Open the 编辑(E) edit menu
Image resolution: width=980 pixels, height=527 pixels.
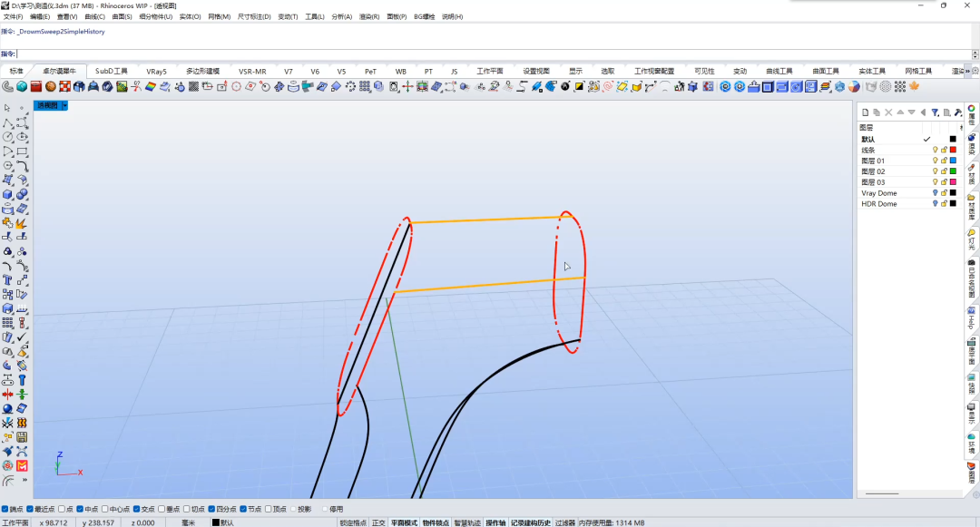point(40,17)
